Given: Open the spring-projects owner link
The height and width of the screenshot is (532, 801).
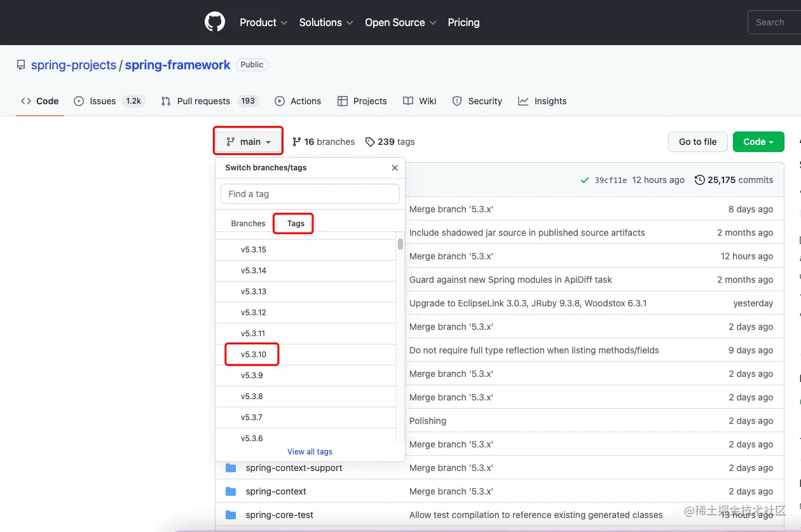Looking at the screenshot, I should [74, 65].
